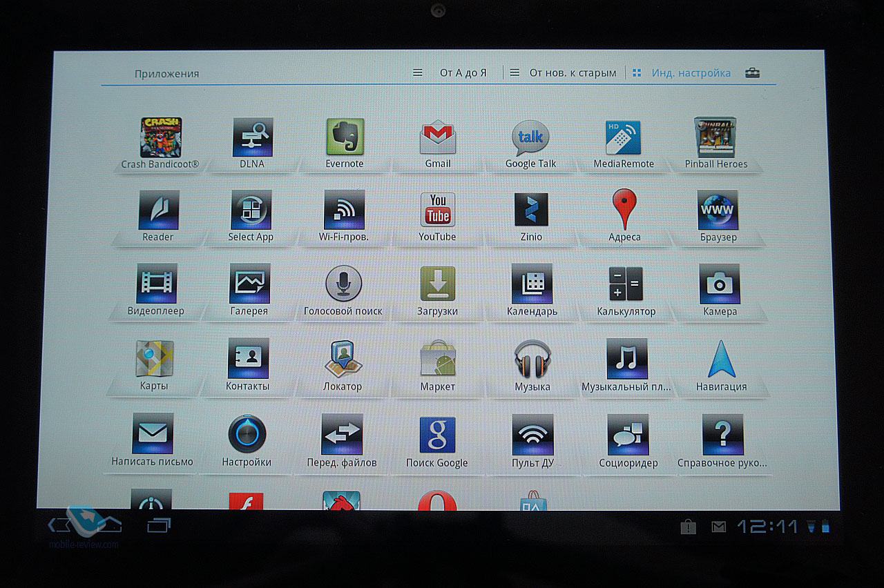Open the Маркет store app

tap(438, 359)
